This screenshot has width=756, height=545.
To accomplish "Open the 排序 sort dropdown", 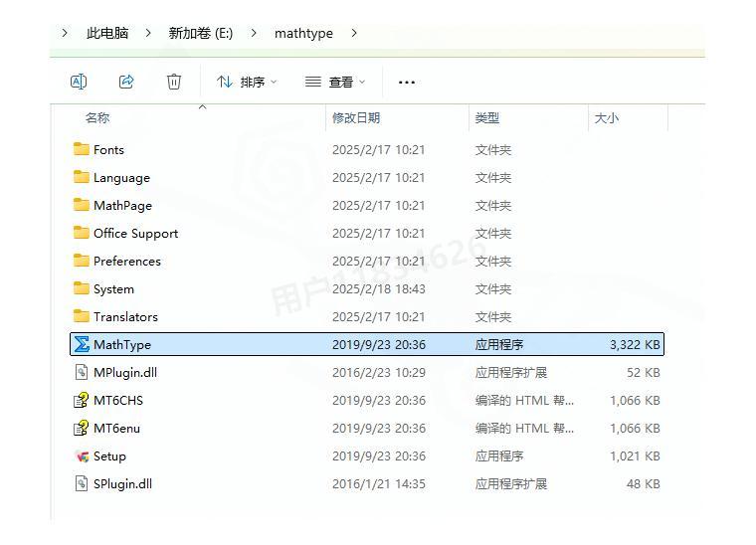I will [x=247, y=82].
